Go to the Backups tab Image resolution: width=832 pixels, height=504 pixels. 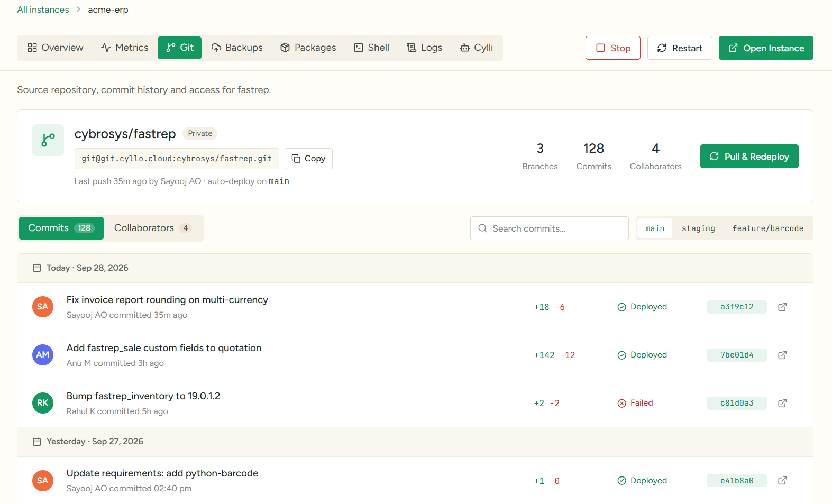pos(237,48)
